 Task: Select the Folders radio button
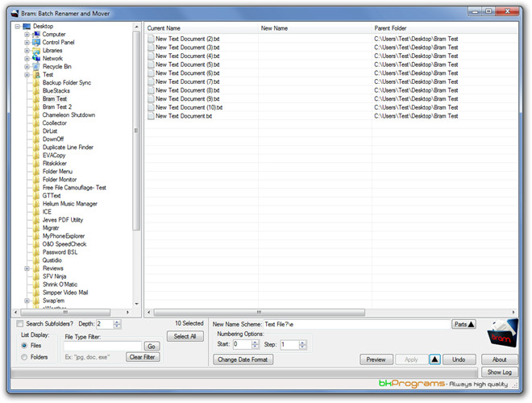24,357
